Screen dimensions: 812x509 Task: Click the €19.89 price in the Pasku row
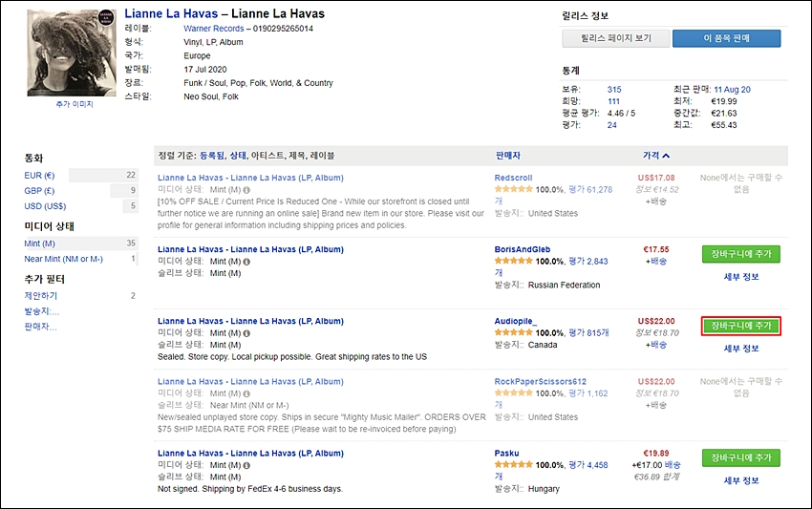point(656,453)
